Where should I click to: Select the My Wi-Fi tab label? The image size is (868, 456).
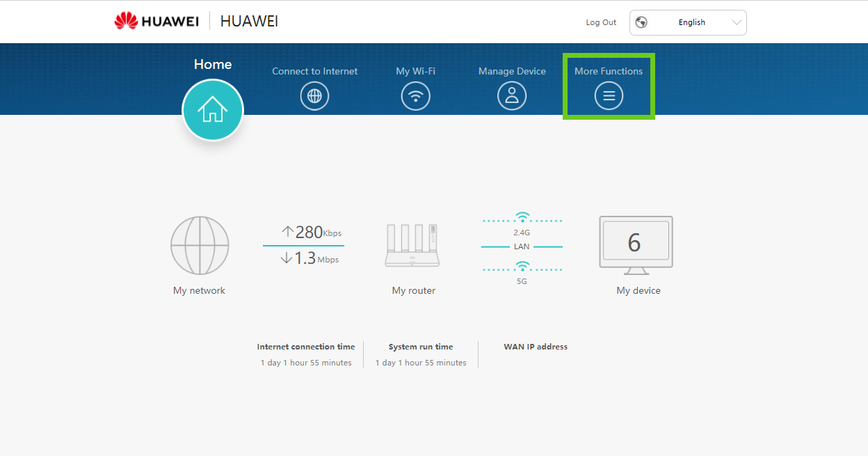tap(416, 71)
